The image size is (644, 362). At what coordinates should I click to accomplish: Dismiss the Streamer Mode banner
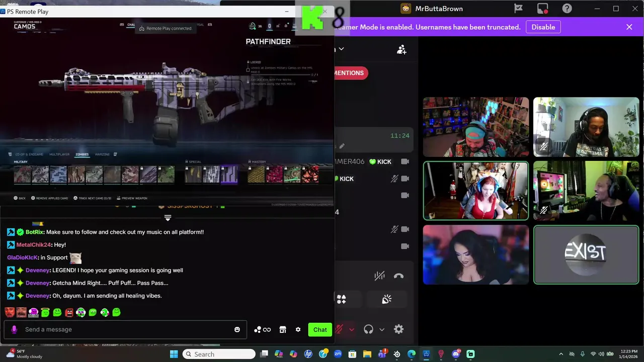click(629, 27)
